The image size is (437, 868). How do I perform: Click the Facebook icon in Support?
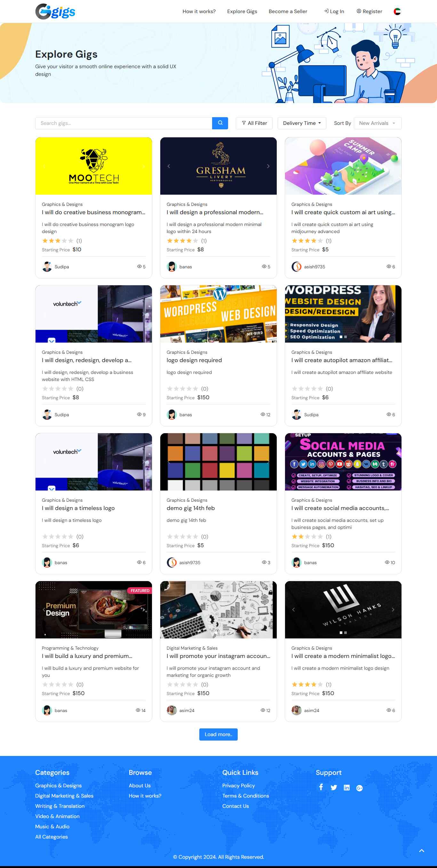point(321,787)
